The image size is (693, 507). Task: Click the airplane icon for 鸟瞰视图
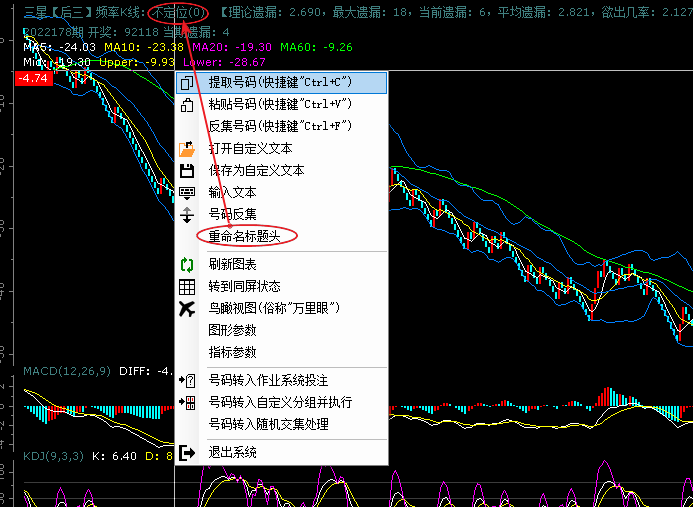pyautogui.click(x=187, y=309)
